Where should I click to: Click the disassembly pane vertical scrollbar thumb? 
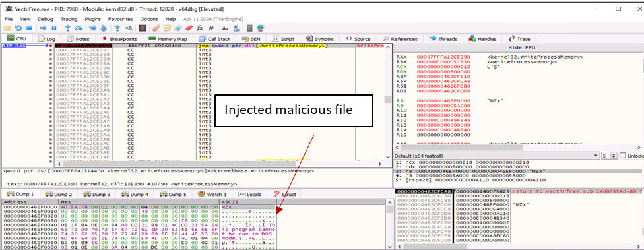coord(388,99)
